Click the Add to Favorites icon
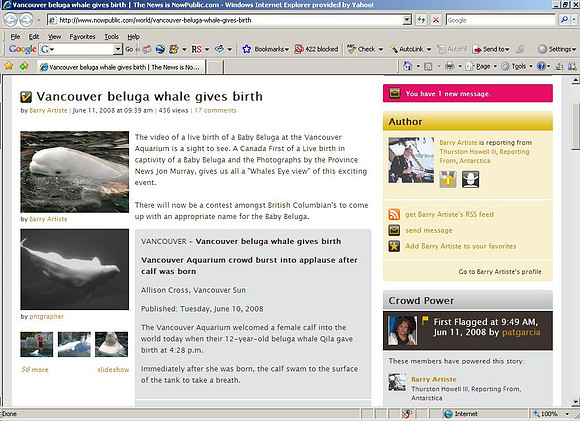The width and height of the screenshot is (580, 421). tap(24, 66)
